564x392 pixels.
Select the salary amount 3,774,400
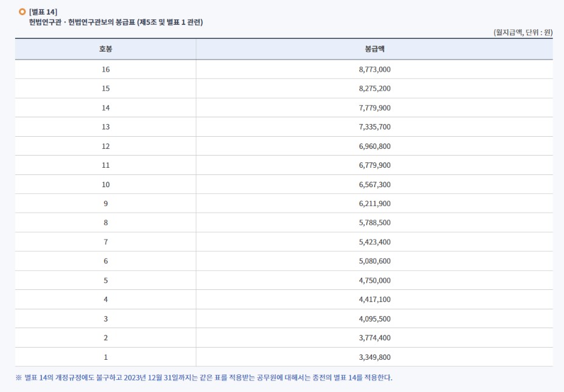379,337
